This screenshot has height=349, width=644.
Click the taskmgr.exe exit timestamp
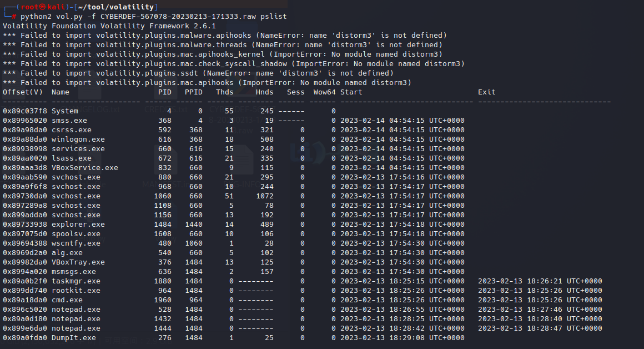(x=540, y=281)
